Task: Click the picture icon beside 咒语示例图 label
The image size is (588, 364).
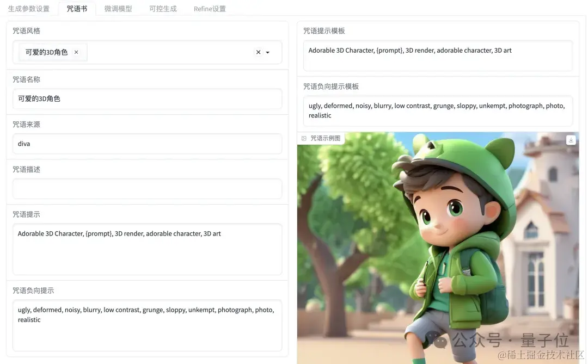Action: point(303,138)
